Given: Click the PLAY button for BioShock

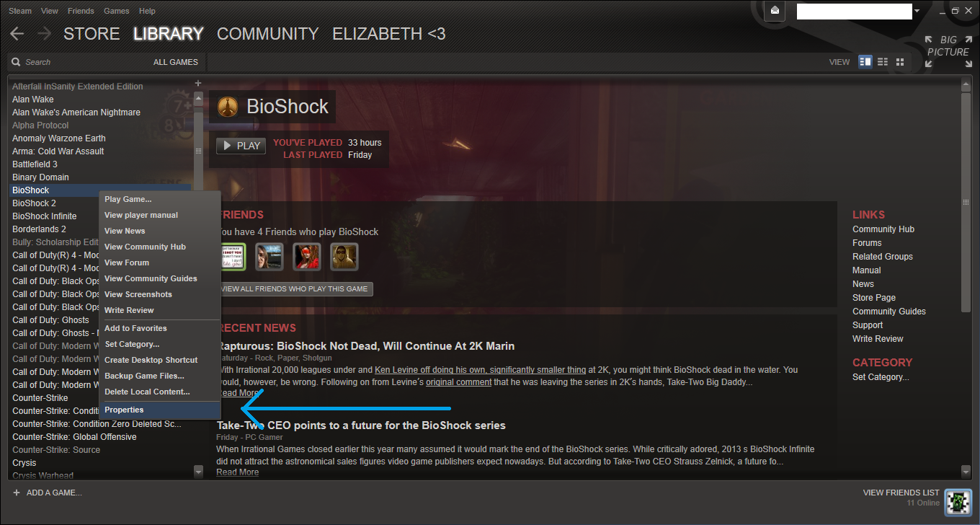Looking at the screenshot, I should [x=241, y=146].
